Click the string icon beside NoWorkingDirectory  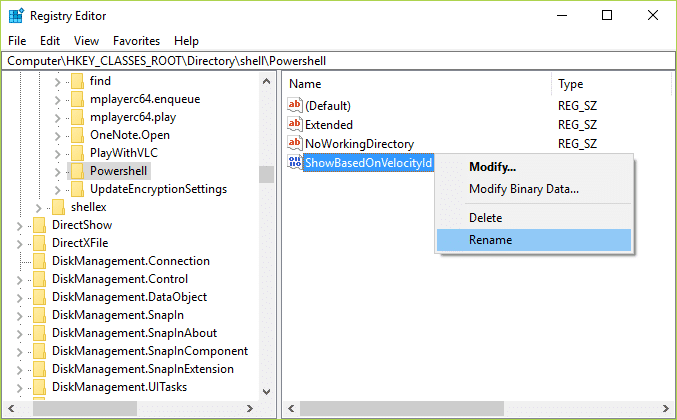pos(295,143)
